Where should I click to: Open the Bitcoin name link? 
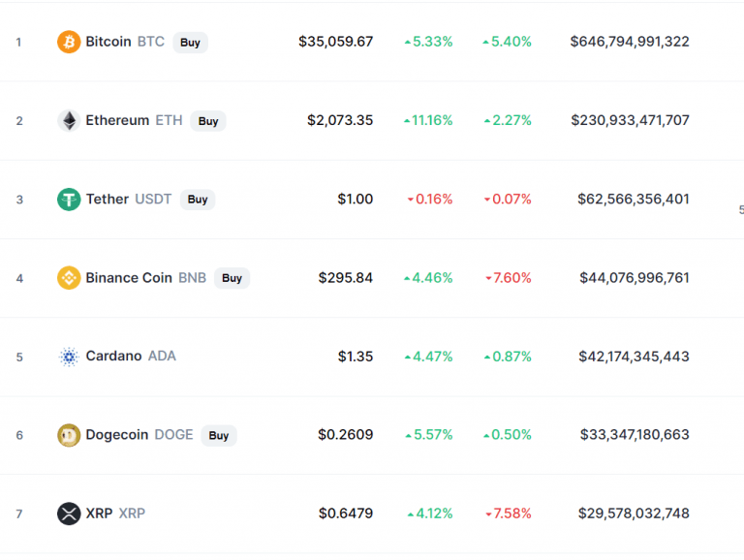click(x=108, y=42)
